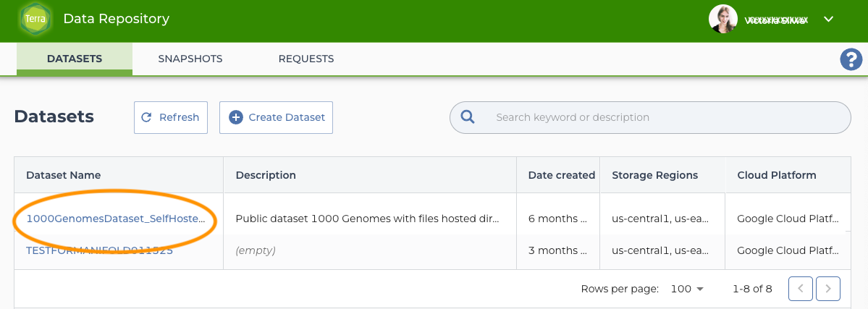Click the Cloud Platform column header
Viewport: 868px width, 309px height.
(x=776, y=175)
